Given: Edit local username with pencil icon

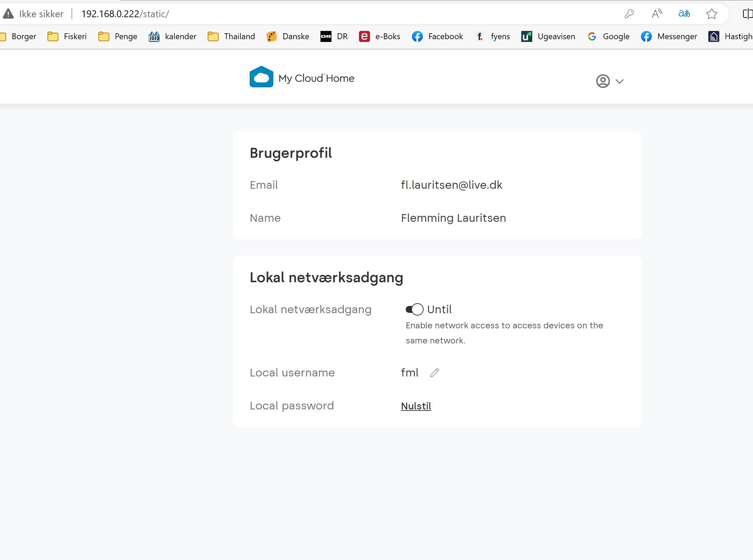Looking at the screenshot, I should (x=435, y=372).
